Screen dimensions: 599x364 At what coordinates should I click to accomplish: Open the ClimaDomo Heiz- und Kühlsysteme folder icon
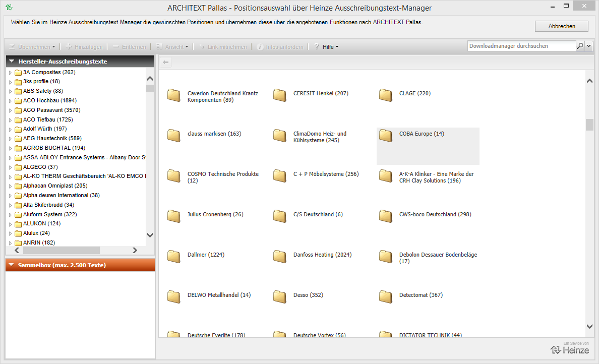[280, 136]
